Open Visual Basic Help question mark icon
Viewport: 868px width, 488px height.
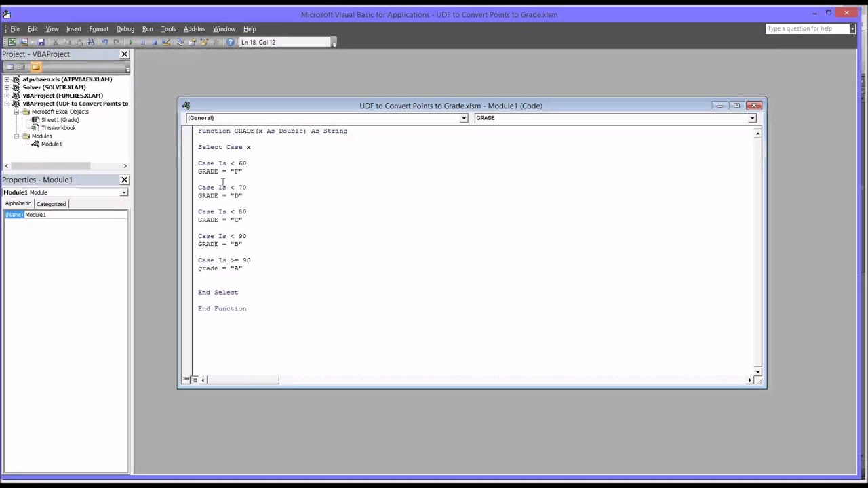[x=231, y=42]
